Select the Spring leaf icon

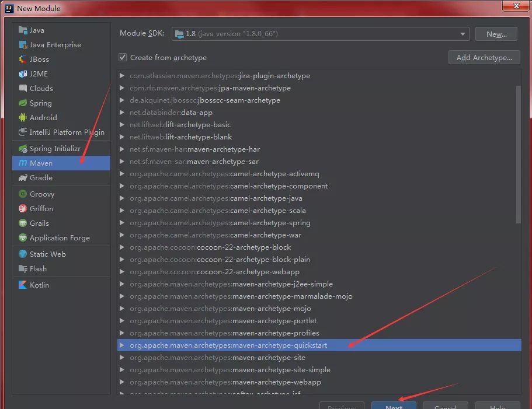[23, 103]
